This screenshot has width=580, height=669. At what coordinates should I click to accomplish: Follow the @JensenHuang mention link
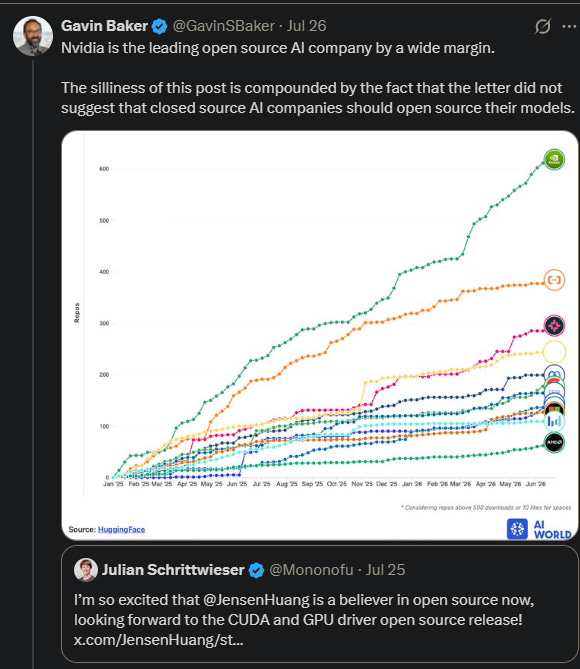click(256, 600)
